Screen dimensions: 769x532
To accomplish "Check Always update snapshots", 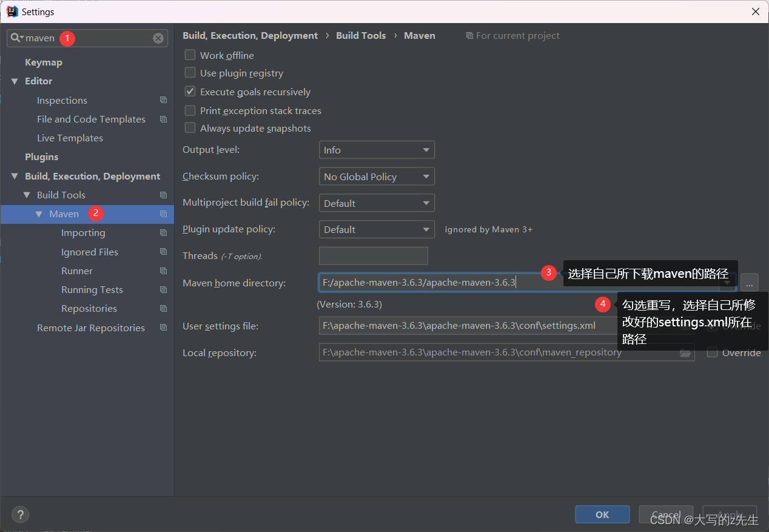I will pyautogui.click(x=190, y=128).
